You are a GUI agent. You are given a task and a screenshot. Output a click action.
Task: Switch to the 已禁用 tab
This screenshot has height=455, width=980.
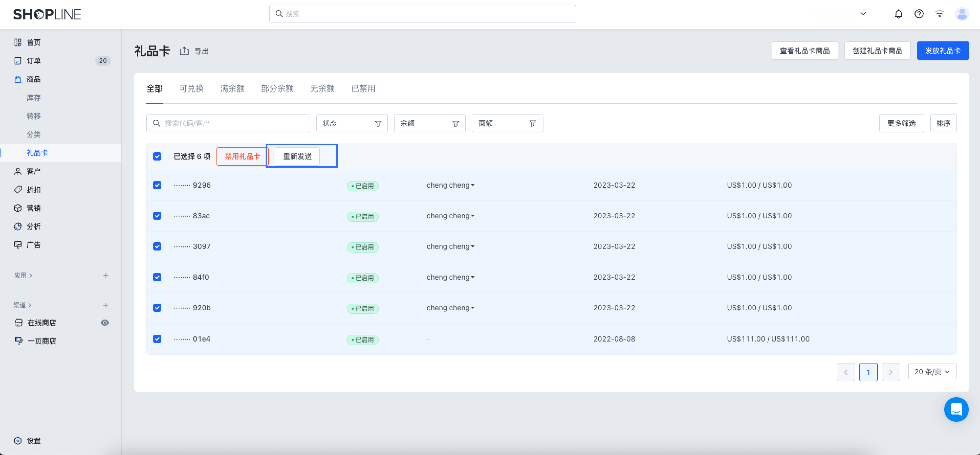pos(363,88)
